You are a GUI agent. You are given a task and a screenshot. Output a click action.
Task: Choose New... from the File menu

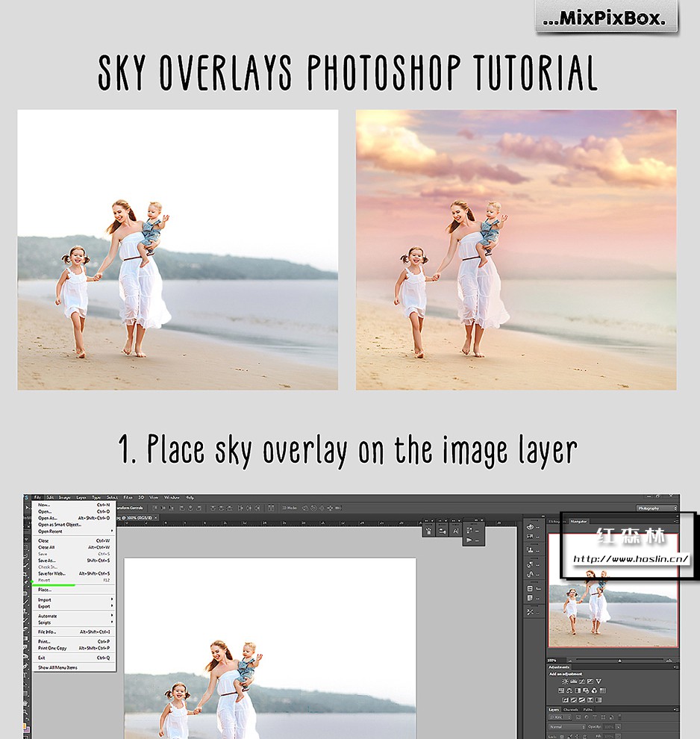coord(73,505)
